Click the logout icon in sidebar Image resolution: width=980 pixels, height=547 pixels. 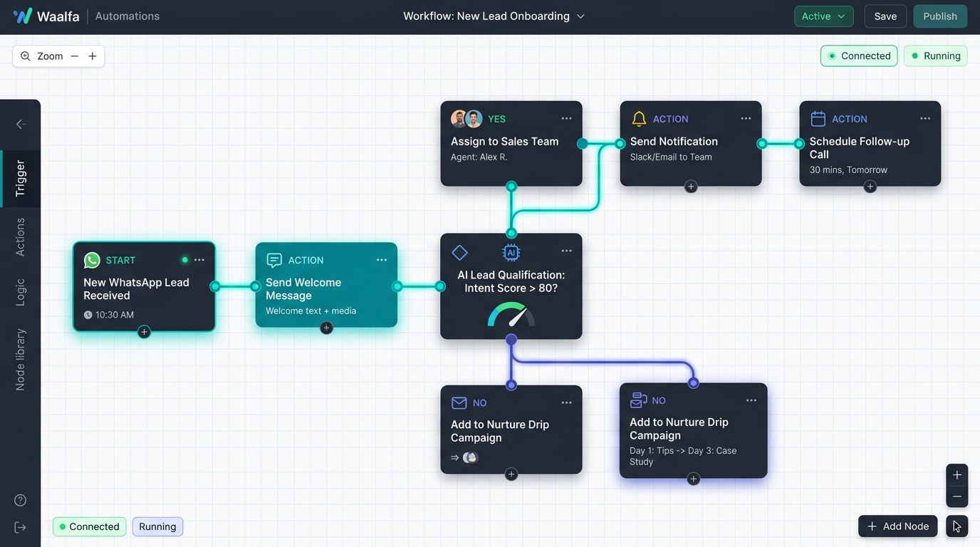click(21, 527)
